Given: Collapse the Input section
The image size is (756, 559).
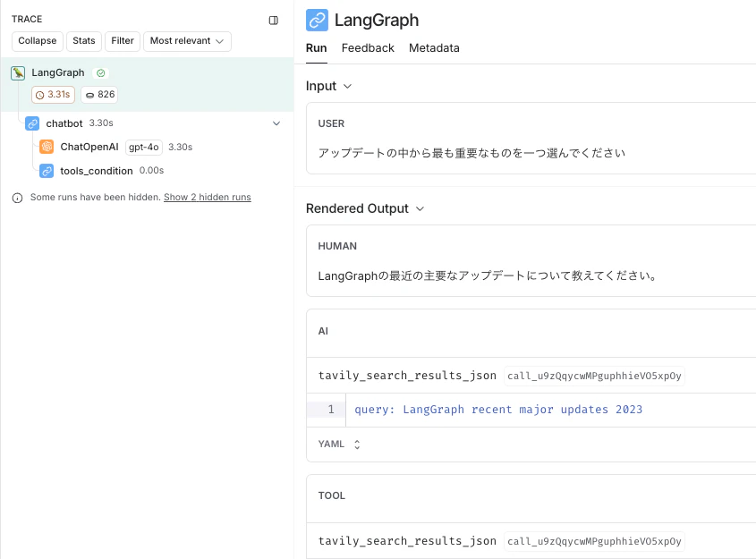Looking at the screenshot, I should point(347,86).
